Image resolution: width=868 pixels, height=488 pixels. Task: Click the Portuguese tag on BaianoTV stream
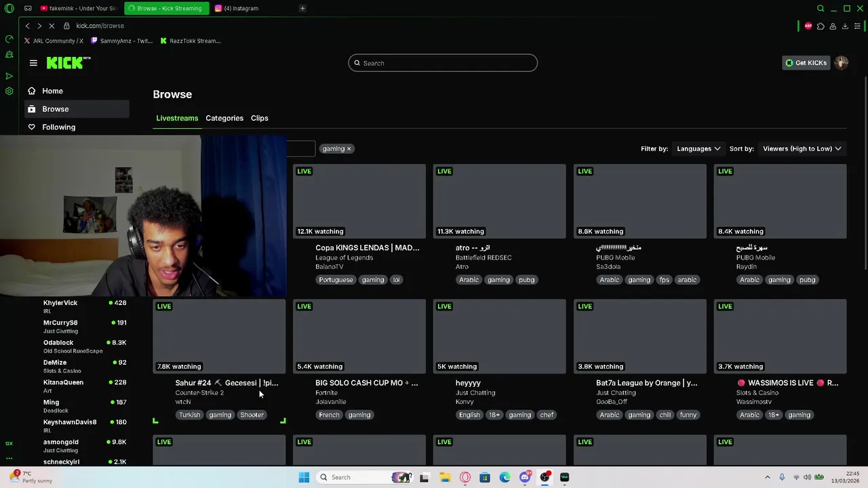(x=336, y=280)
